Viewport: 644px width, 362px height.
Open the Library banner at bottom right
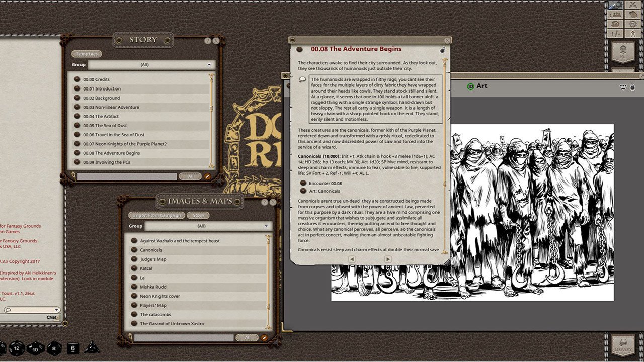[624, 343]
